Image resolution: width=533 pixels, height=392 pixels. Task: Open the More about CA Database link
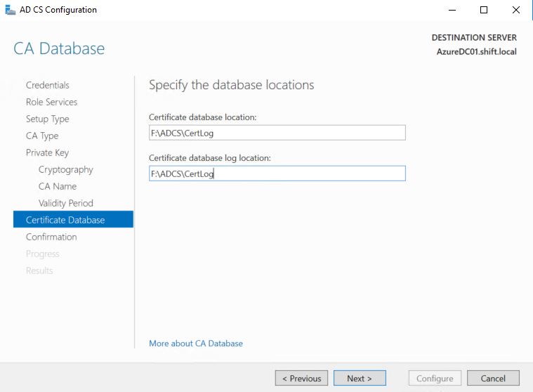click(x=196, y=344)
